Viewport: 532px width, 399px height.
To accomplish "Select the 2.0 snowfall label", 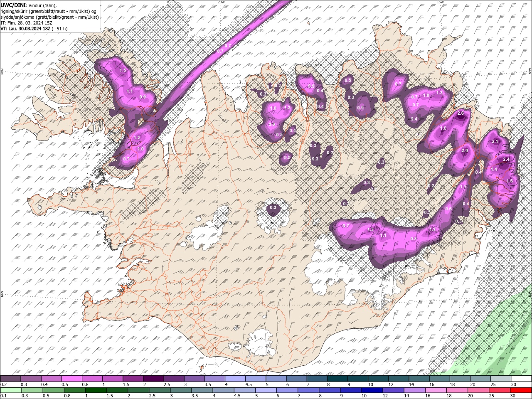I will [465, 150].
